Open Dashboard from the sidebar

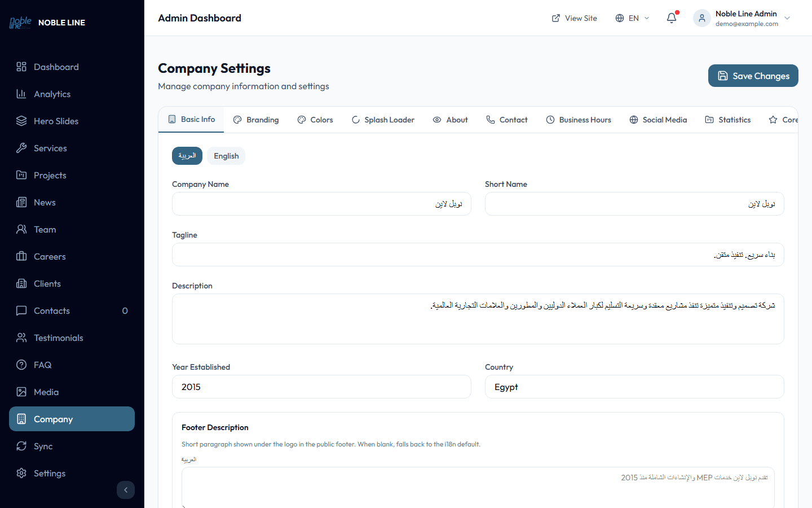(x=72, y=67)
